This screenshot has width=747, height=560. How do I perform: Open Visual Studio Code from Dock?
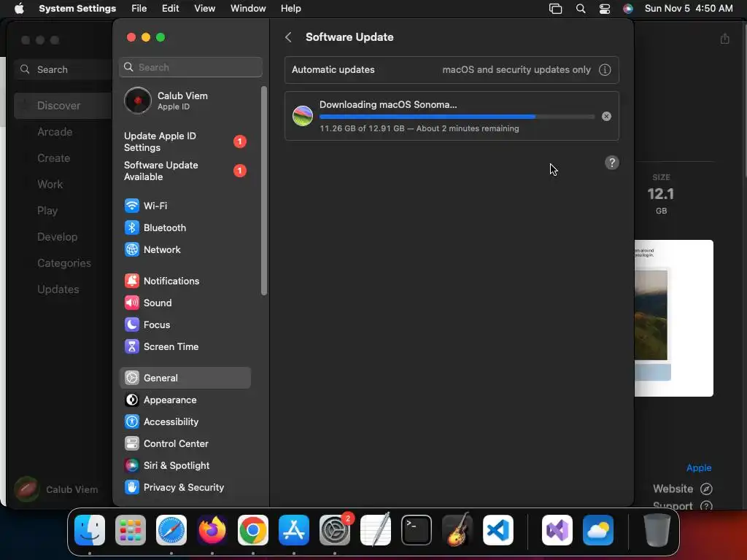click(x=498, y=530)
